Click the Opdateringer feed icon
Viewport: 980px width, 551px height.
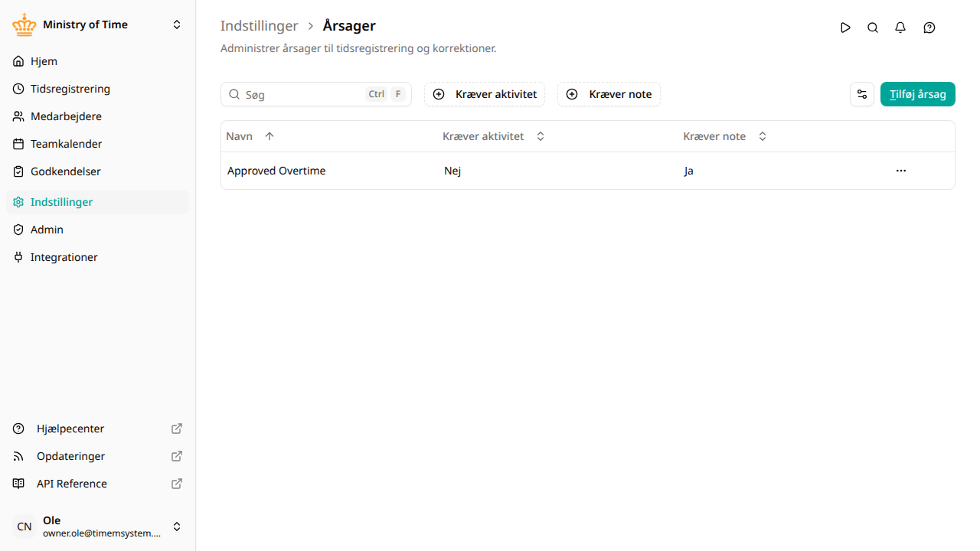point(18,456)
